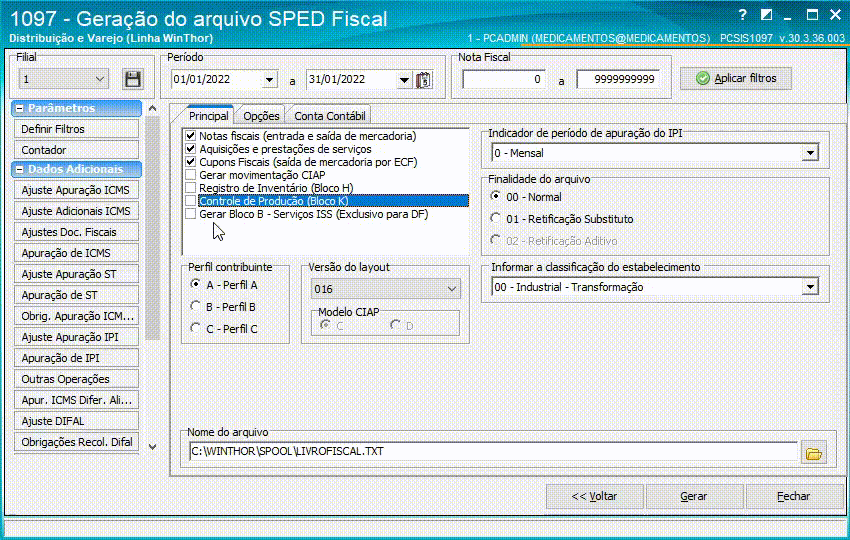Click the Nome do arquivo path field
Image resolution: width=850 pixels, height=540 pixels.
[x=493, y=451]
